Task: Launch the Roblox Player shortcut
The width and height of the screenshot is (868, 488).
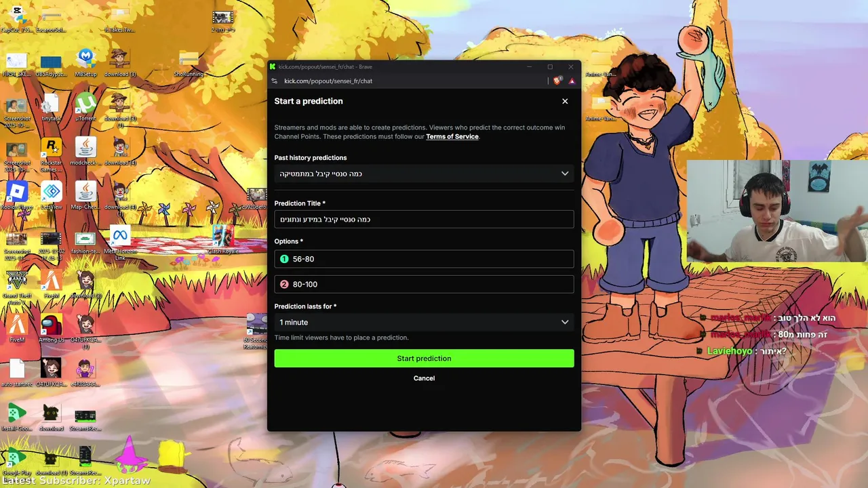Action: 17,196
